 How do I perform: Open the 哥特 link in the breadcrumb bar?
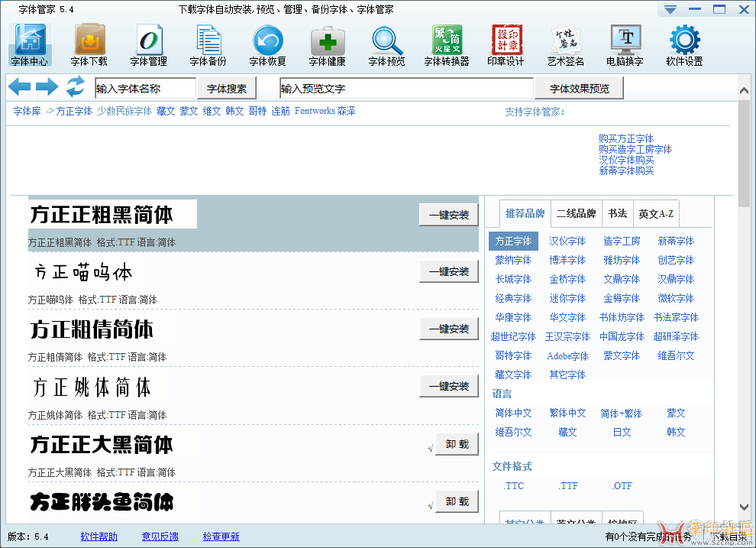(x=257, y=111)
